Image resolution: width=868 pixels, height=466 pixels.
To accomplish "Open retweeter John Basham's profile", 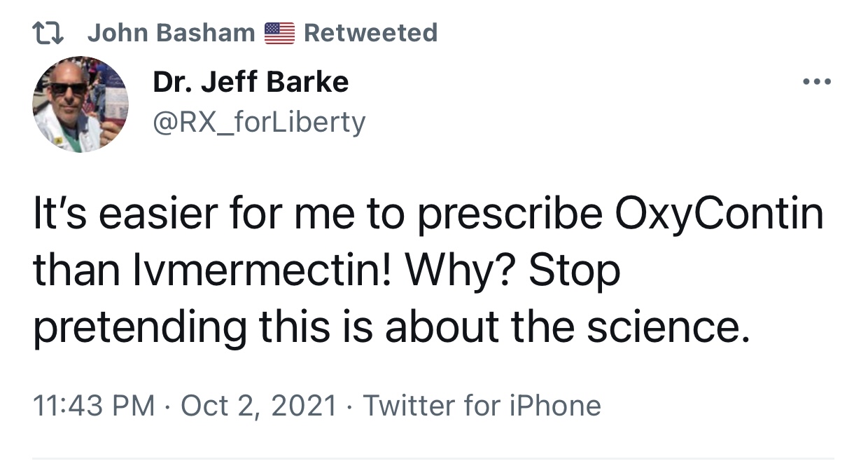I will (x=171, y=33).
